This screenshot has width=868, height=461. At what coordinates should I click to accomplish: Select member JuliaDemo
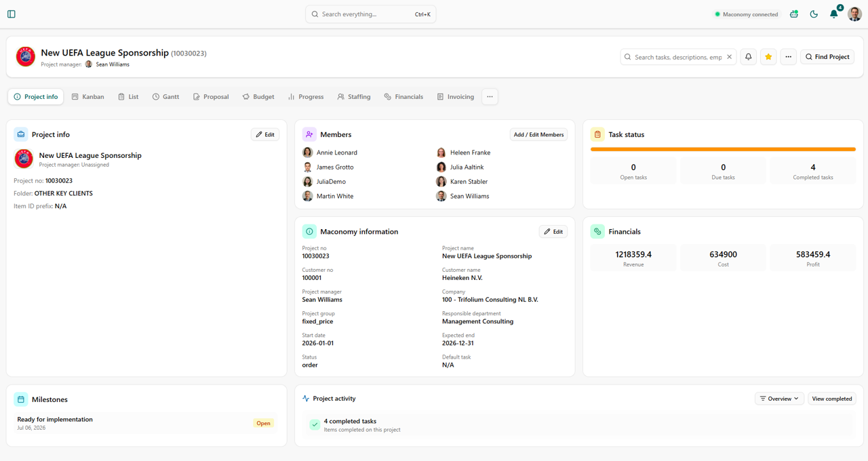pyautogui.click(x=324, y=182)
